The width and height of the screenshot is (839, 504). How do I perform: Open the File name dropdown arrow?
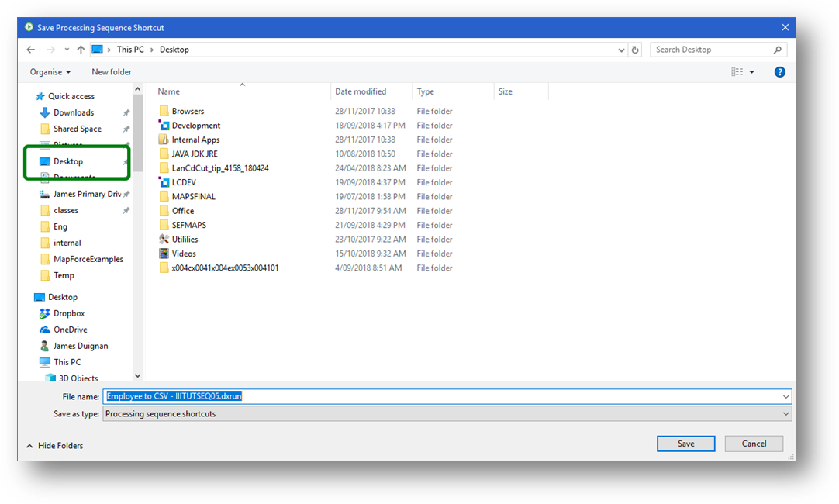click(x=786, y=396)
